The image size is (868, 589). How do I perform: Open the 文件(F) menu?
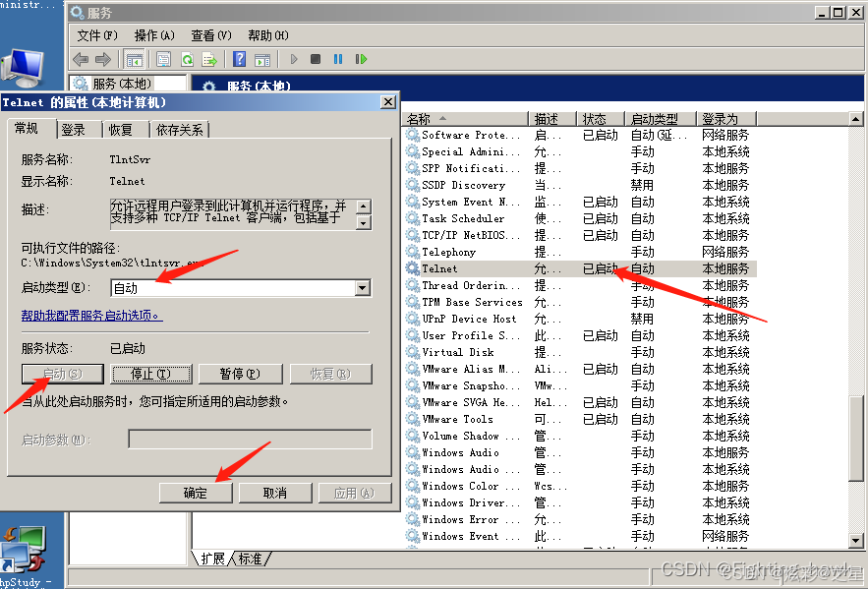tap(97, 35)
